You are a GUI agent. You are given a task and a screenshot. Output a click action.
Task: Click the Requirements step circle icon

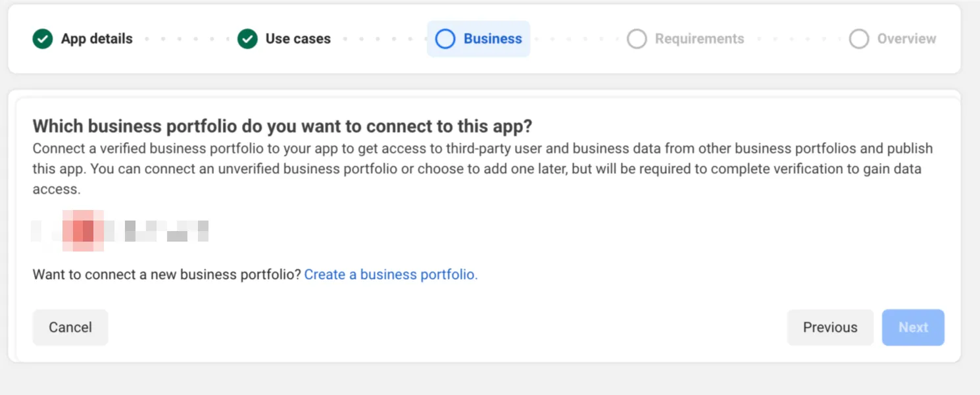[x=637, y=39]
